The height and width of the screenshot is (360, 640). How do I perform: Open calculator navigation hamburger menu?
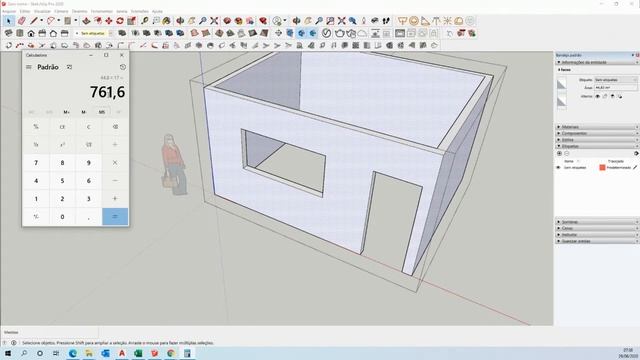[x=29, y=67]
